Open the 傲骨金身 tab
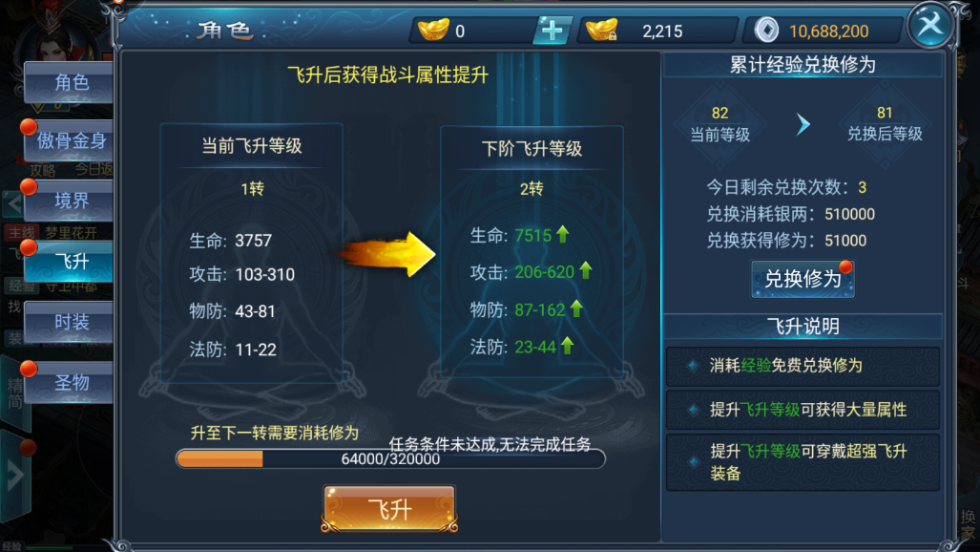 (x=70, y=140)
